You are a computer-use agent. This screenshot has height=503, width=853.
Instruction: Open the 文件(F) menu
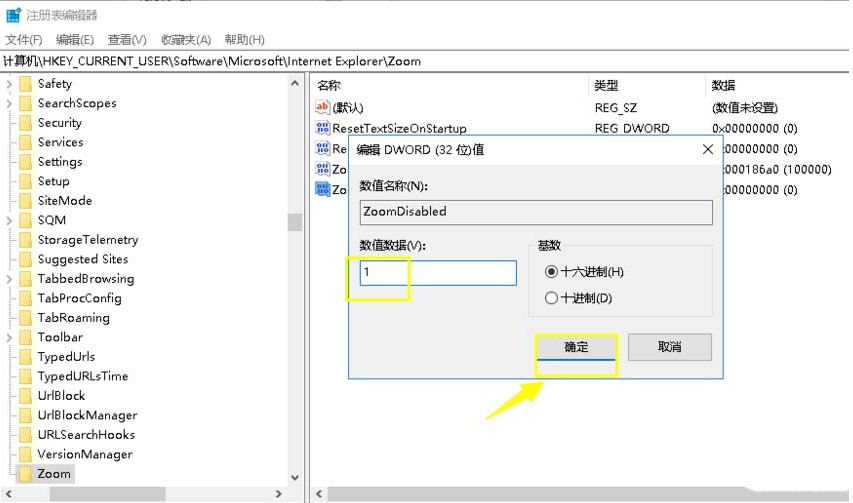click(23, 40)
